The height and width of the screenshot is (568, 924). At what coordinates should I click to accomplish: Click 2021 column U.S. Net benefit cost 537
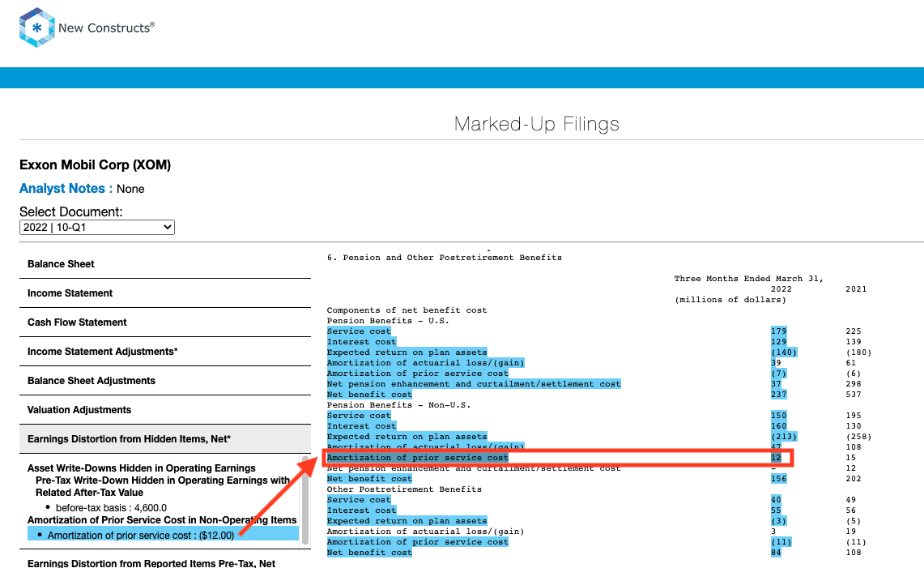pos(854,395)
